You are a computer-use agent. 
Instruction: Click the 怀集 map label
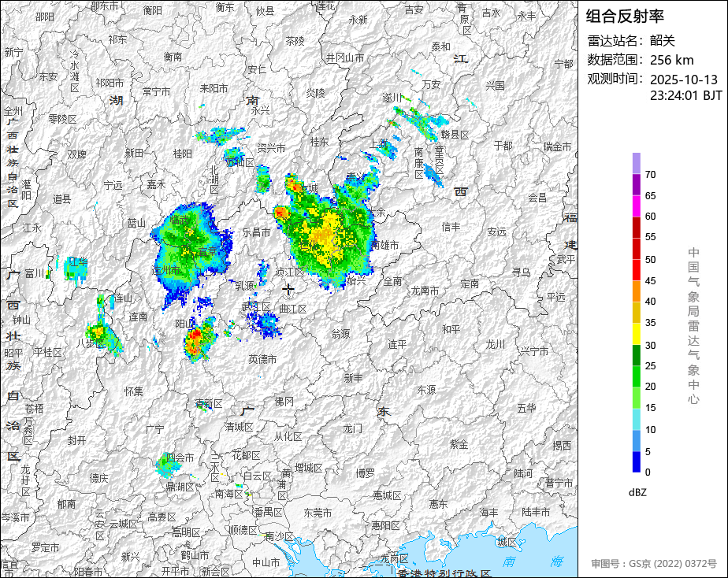(x=134, y=391)
